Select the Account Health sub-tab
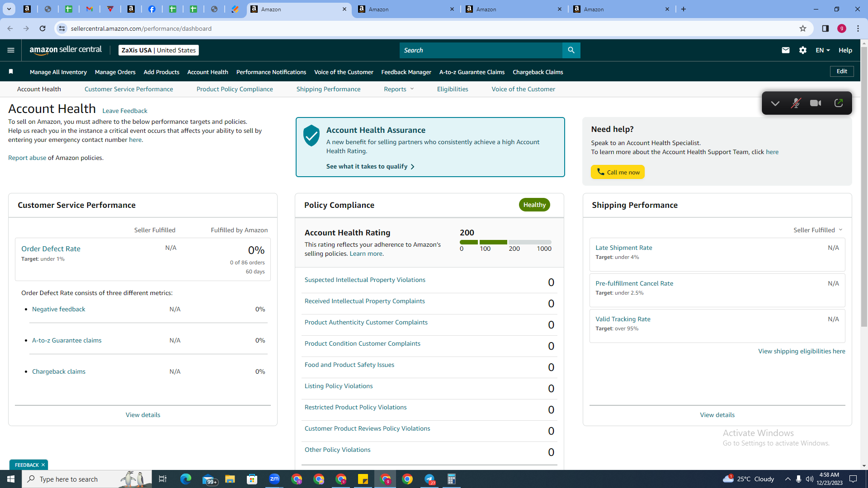 coord(39,89)
